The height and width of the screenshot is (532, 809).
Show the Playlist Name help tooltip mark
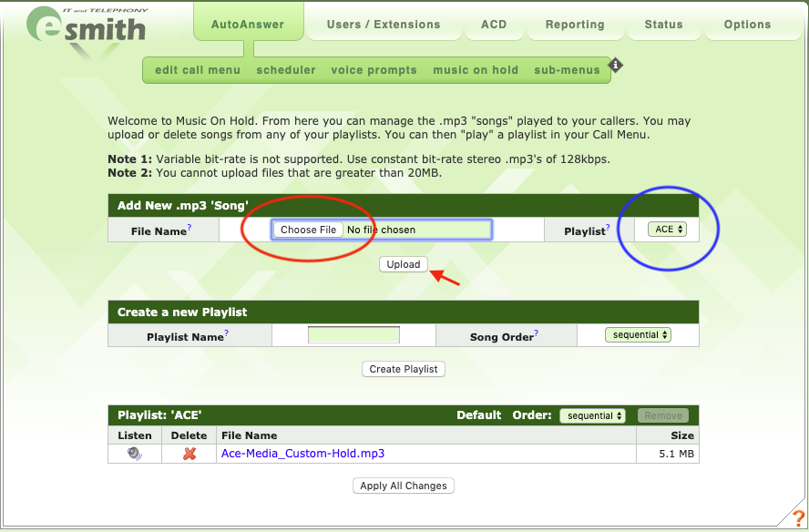point(226,332)
